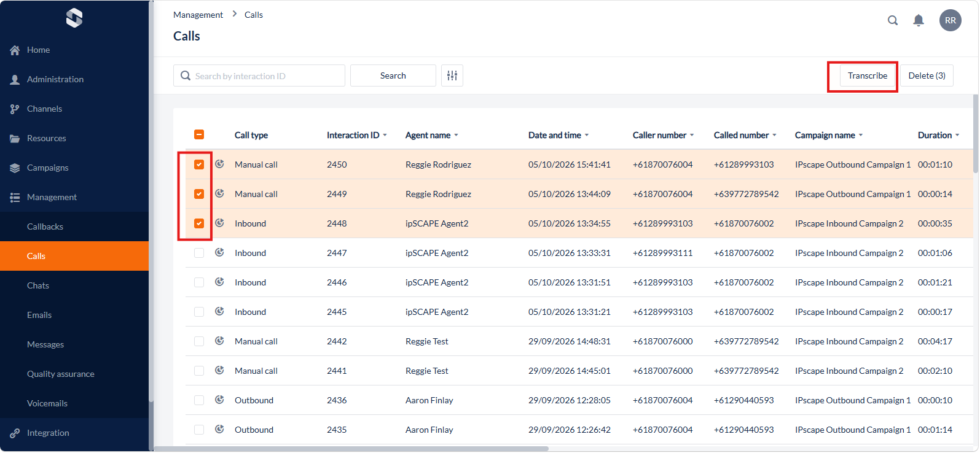Uncheck the checkbox for call 2449
Image resolution: width=980 pixels, height=453 pixels.
coord(199,194)
